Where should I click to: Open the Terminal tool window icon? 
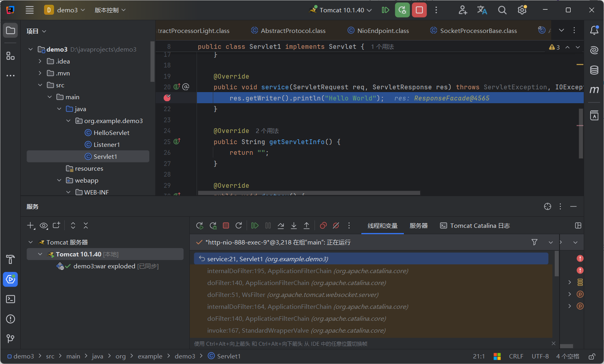point(10,299)
